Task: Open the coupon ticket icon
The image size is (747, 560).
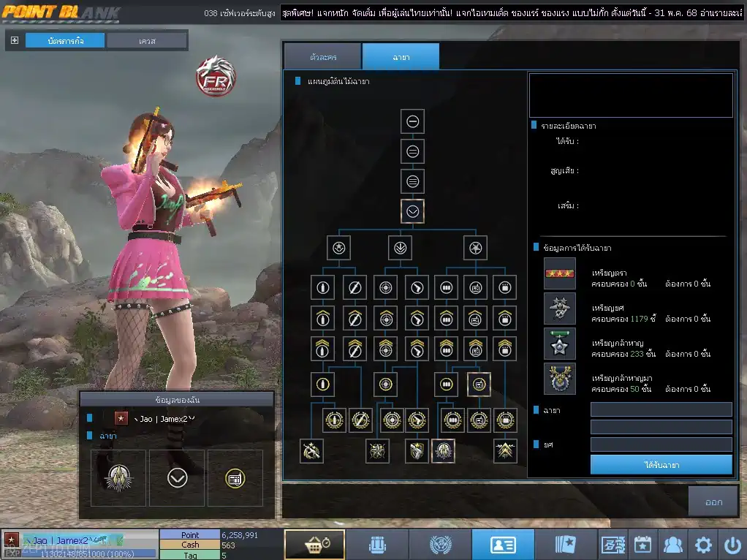Action: tap(613, 545)
